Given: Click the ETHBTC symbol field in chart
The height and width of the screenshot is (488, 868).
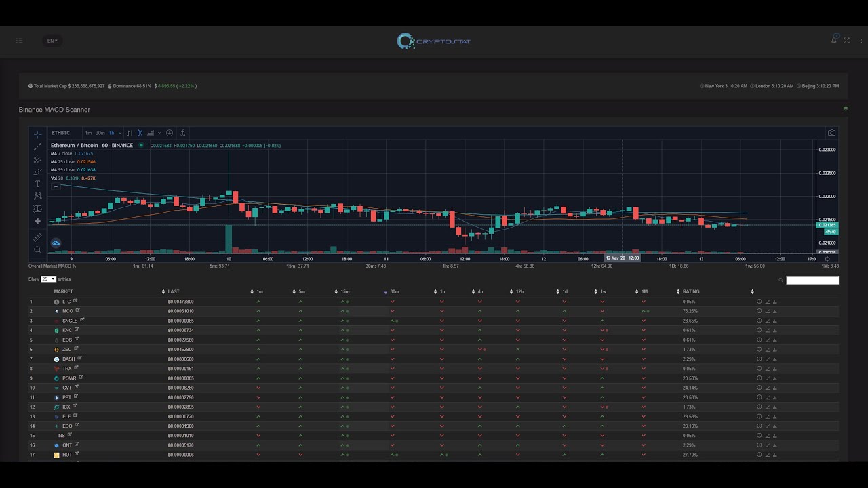Looking at the screenshot, I should pyautogui.click(x=61, y=133).
